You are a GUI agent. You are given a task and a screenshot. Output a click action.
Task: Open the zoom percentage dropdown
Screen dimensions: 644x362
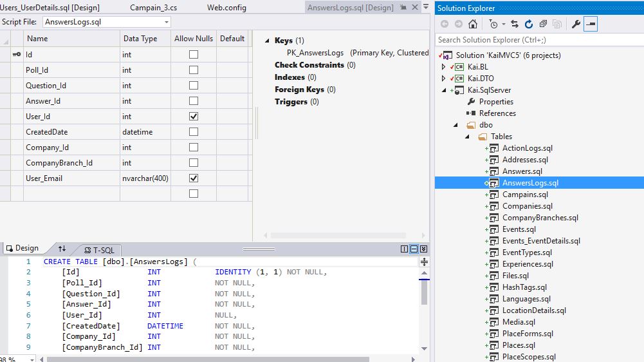[x=32, y=359]
